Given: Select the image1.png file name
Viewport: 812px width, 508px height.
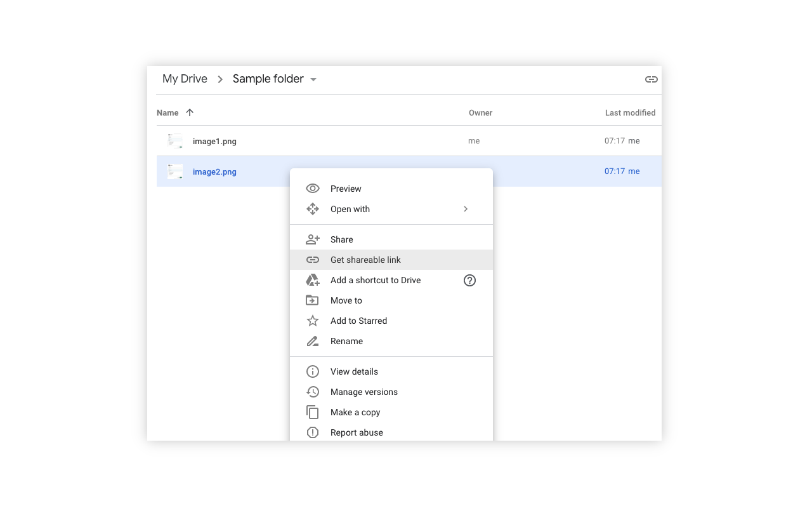Looking at the screenshot, I should click(x=214, y=141).
